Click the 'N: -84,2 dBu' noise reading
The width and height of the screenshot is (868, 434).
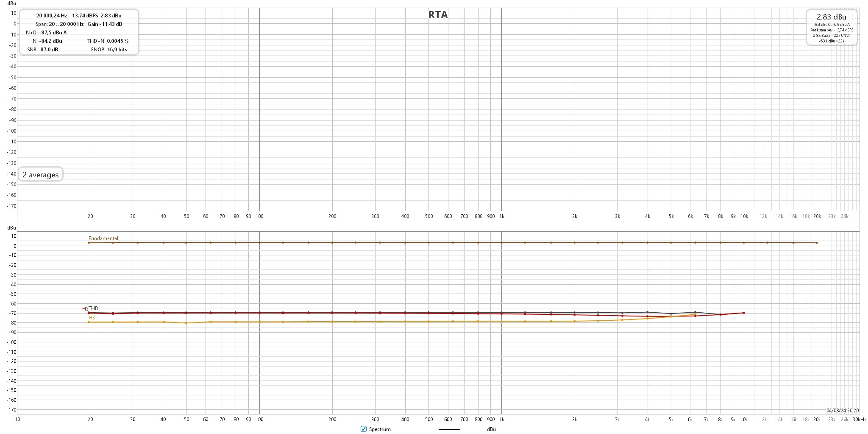pos(47,41)
